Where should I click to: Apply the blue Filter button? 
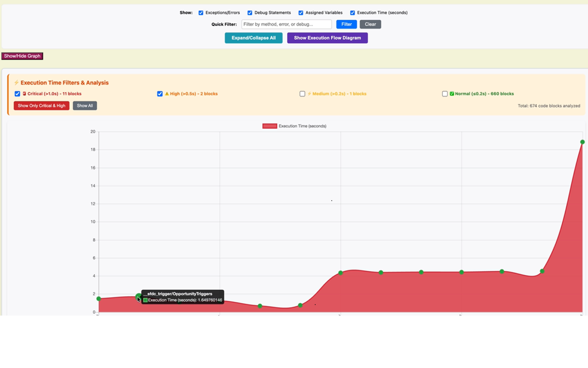coord(346,24)
